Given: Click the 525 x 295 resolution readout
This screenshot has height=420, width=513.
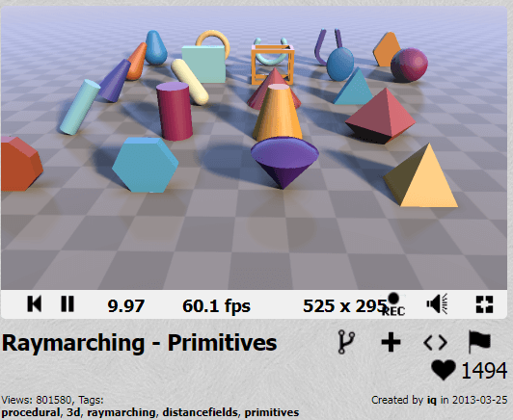Looking at the screenshot, I should pyautogui.click(x=345, y=306).
